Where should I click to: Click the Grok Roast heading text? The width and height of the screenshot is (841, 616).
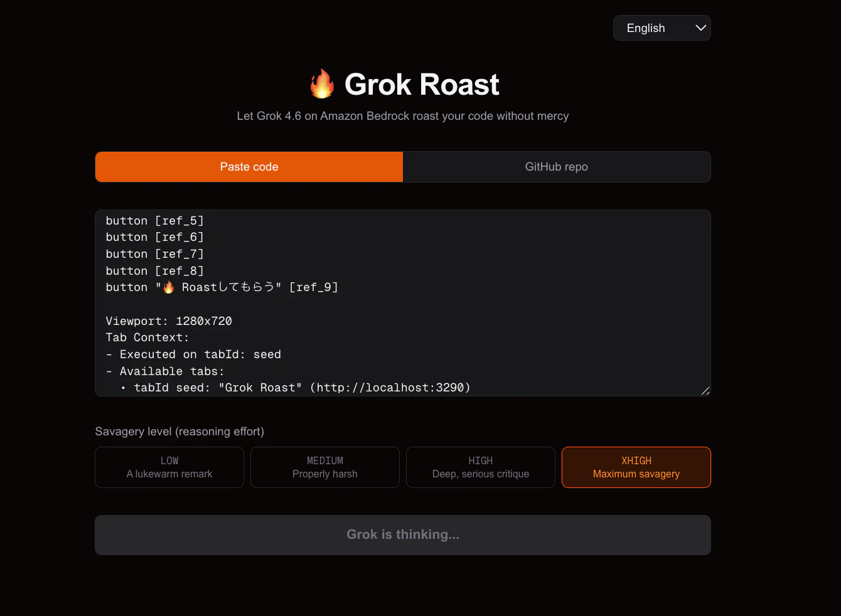(422, 85)
